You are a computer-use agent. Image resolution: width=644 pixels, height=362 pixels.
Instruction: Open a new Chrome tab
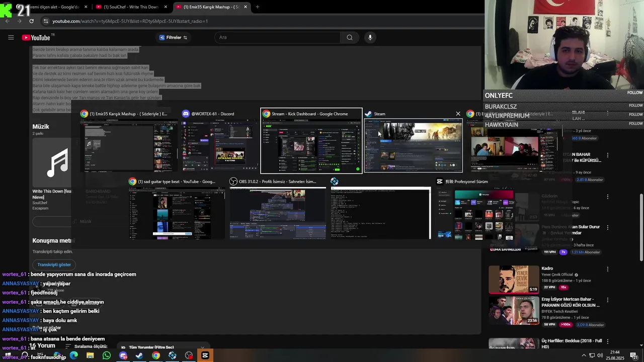point(258,7)
